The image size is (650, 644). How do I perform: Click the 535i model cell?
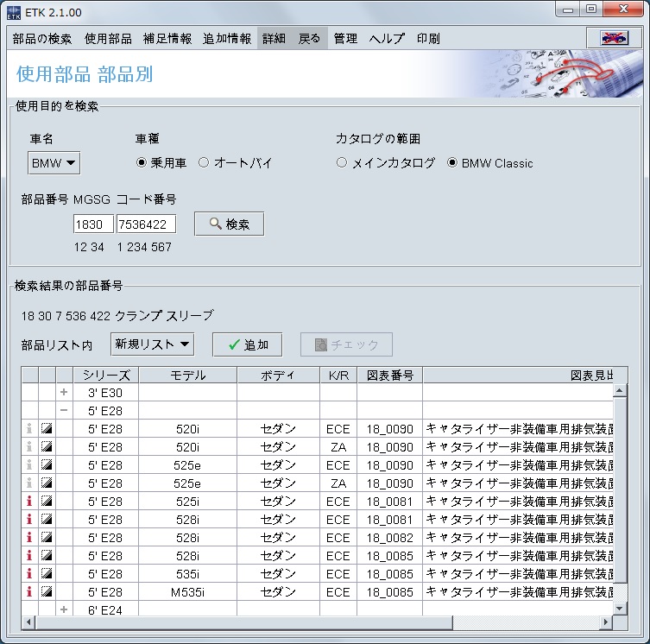188,573
